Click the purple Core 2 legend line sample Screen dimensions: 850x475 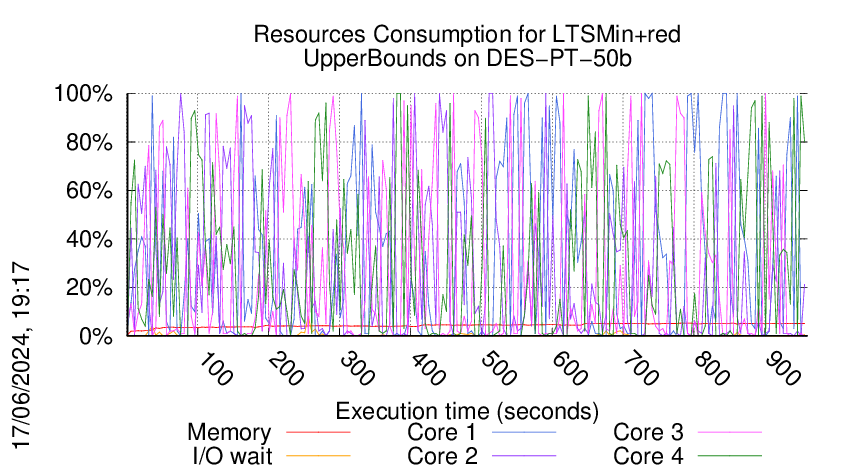pyautogui.click(x=524, y=456)
